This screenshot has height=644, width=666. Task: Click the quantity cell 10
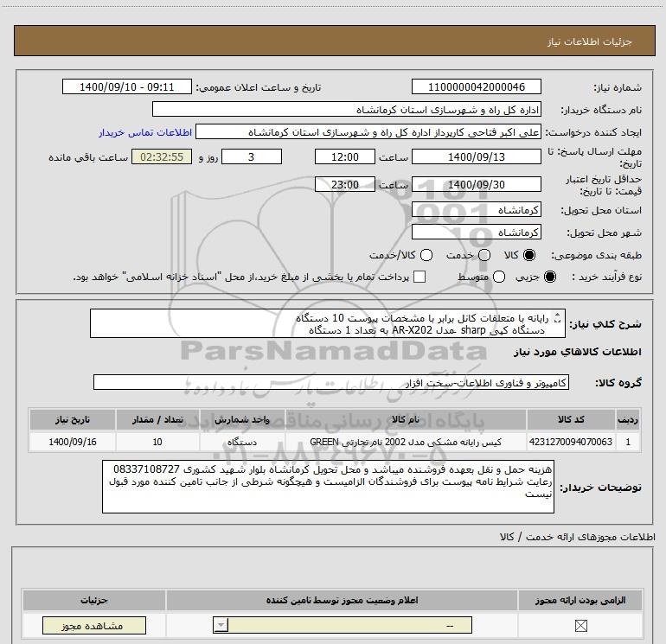[157, 442]
